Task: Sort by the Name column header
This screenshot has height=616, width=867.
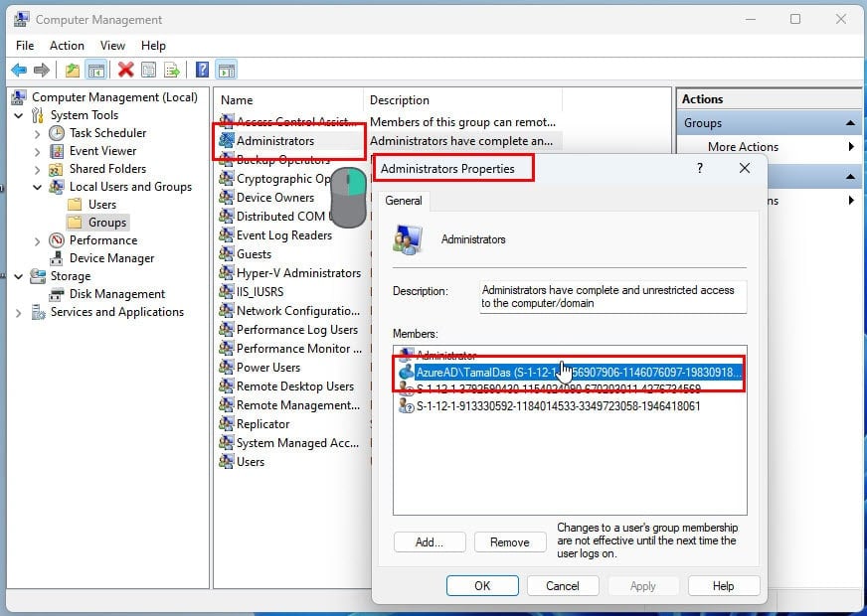Action: pyautogui.click(x=288, y=100)
